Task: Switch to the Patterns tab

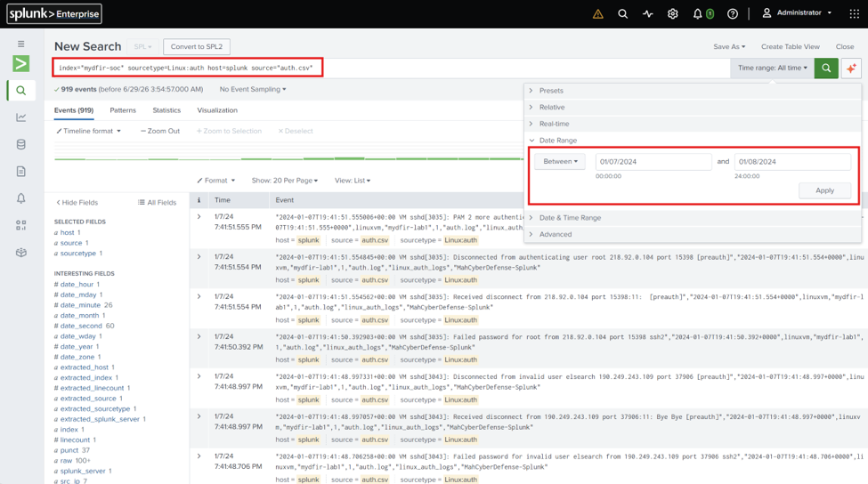Action: point(123,110)
